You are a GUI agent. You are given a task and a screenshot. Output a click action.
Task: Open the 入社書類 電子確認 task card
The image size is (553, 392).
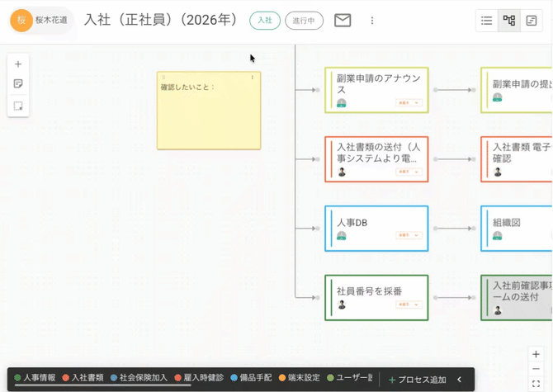(517, 159)
